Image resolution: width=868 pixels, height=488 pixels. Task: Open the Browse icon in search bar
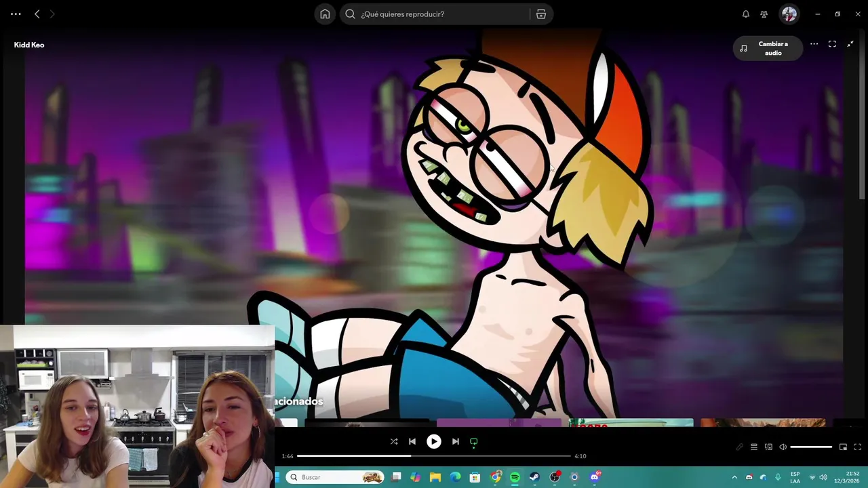coord(541,14)
